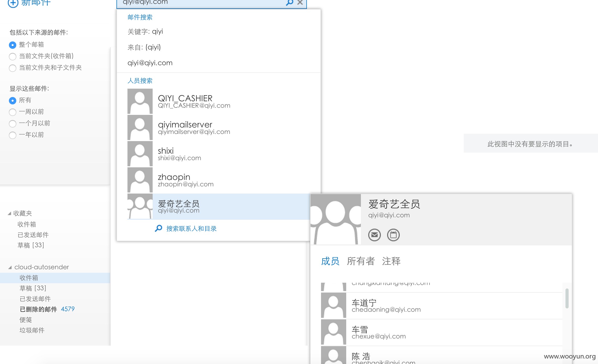
Task: Select the 当前文件夹和子文件夹 radio option
Action: click(12, 68)
